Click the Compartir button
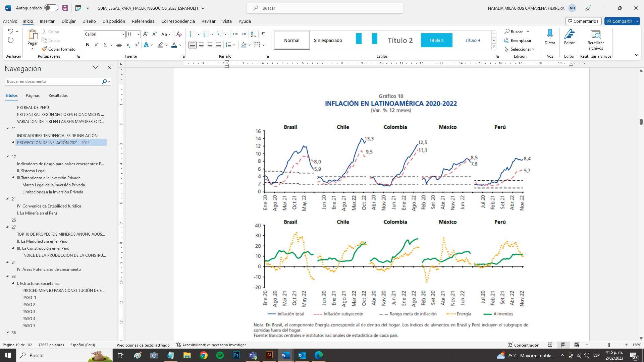 pyautogui.click(x=619, y=21)
